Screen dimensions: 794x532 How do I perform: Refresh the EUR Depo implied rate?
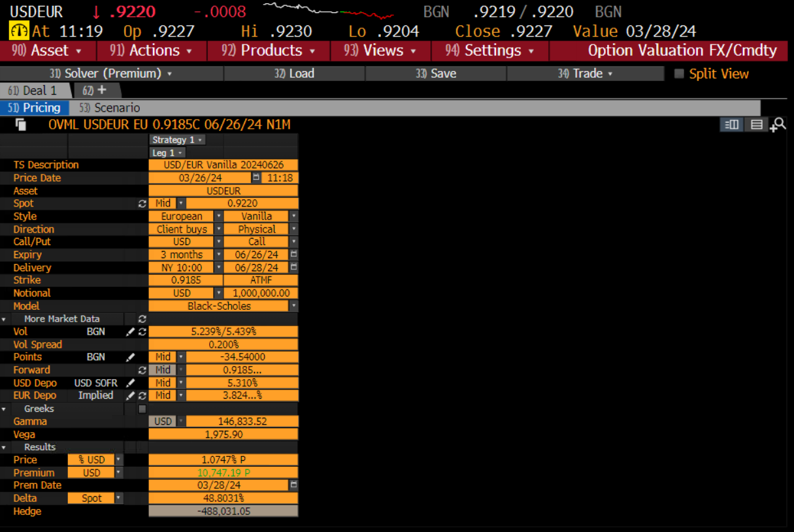142,396
